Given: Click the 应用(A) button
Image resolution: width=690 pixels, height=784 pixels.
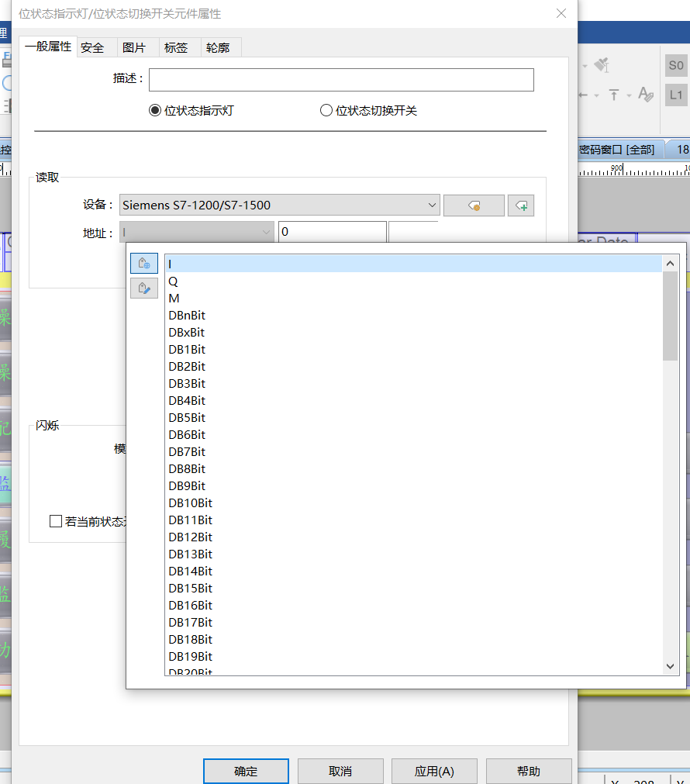Looking at the screenshot, I should point(434,771).
